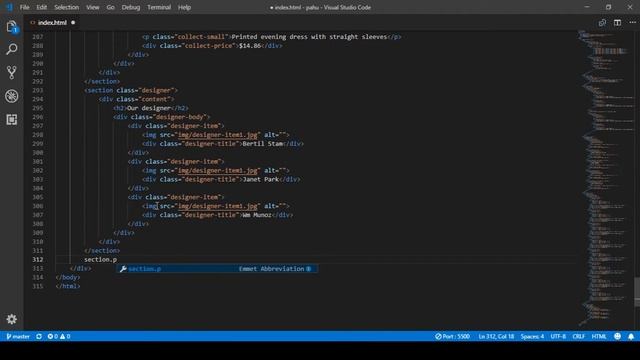Click the feedback smiley icon
The image size is (640, 360).
[x=618, y=336]
